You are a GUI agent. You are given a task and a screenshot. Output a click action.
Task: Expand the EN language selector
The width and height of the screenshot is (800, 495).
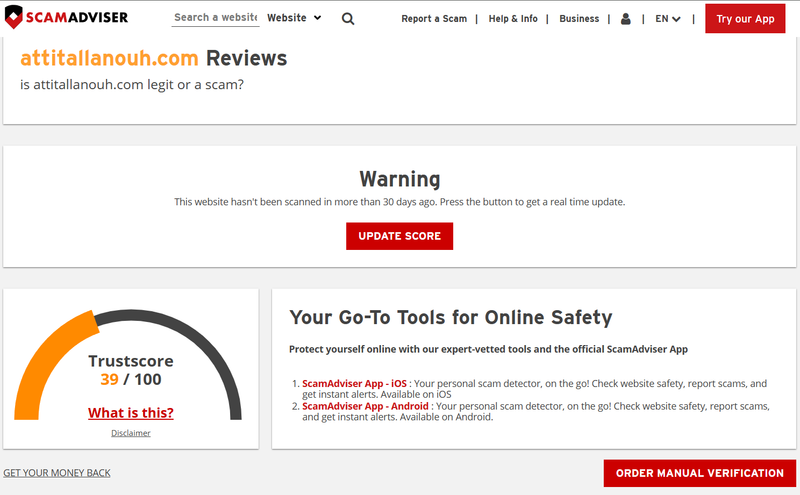click(x=668, y=19)
